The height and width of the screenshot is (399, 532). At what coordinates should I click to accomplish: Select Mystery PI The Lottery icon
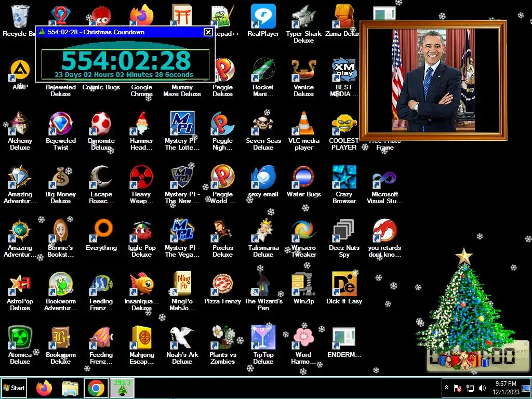tap(182, 124)
